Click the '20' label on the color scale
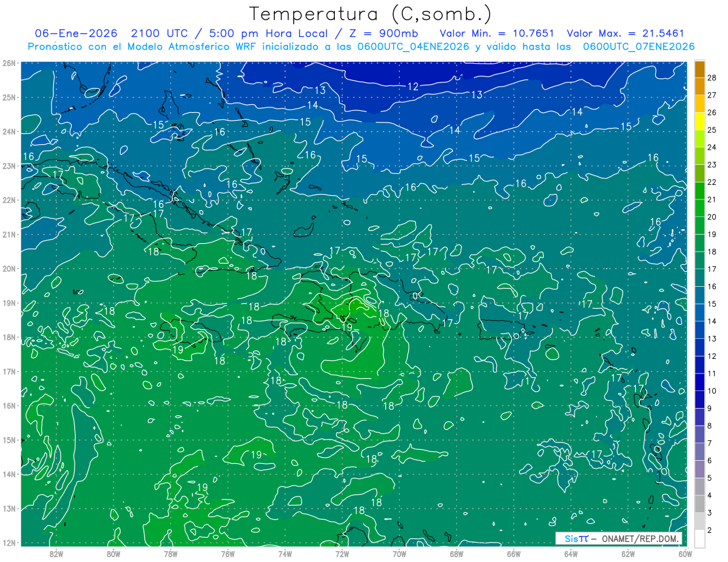 pos(712,216)
